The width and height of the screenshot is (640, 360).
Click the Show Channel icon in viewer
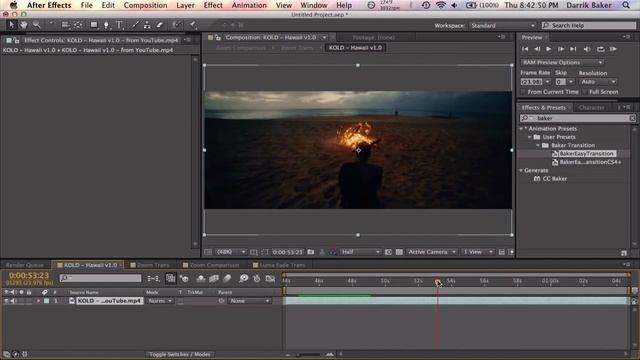click(333, 252)
